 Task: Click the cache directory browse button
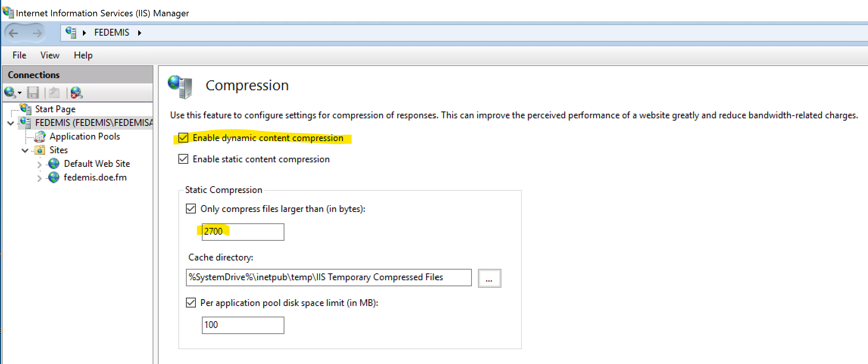[x=489, y=278]
